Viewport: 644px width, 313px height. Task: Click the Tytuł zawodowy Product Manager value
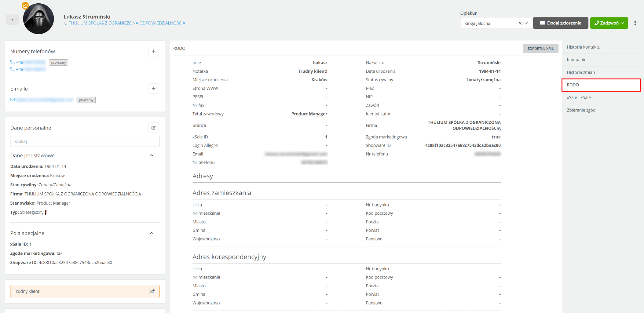[x=309, y=114]
